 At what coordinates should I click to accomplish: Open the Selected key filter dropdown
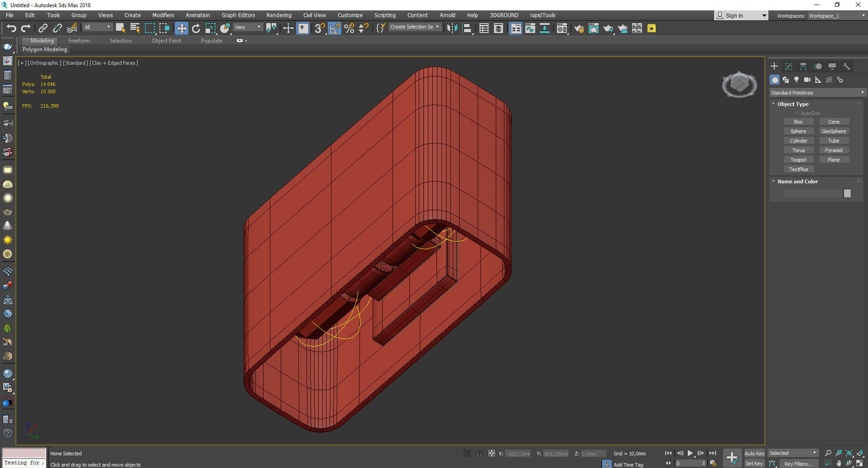(793, 453)
